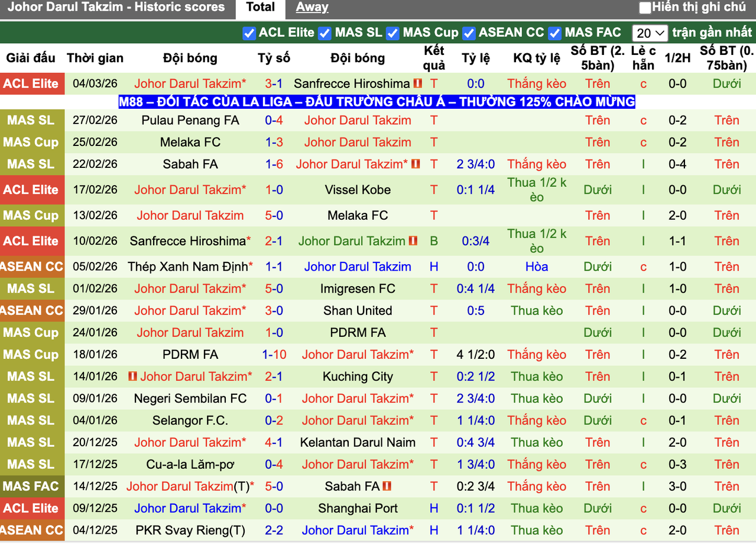Open Imigresen FC team page

(358, 288)
